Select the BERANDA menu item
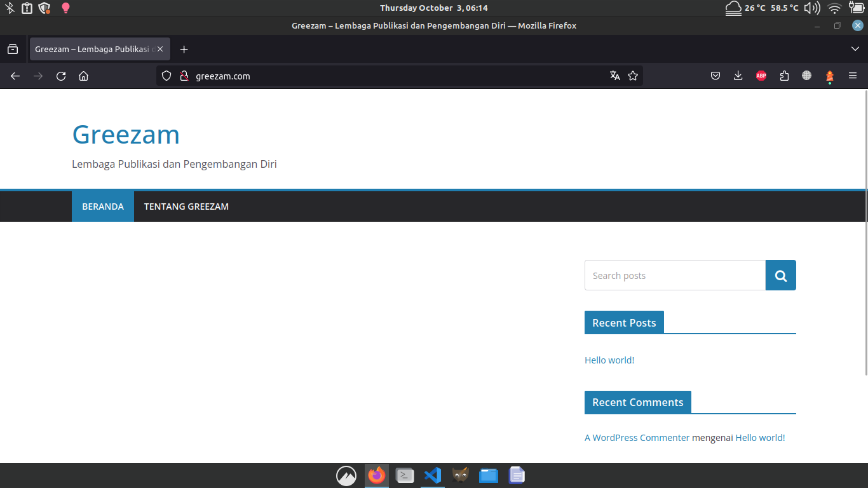The width and height of the screenshot is (868, 488). tap(103, 207)
